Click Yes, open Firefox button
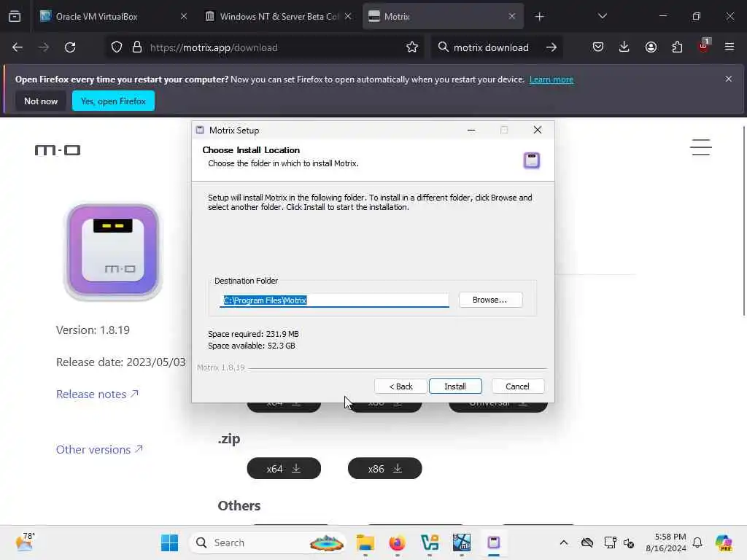 tap(113, 101)
